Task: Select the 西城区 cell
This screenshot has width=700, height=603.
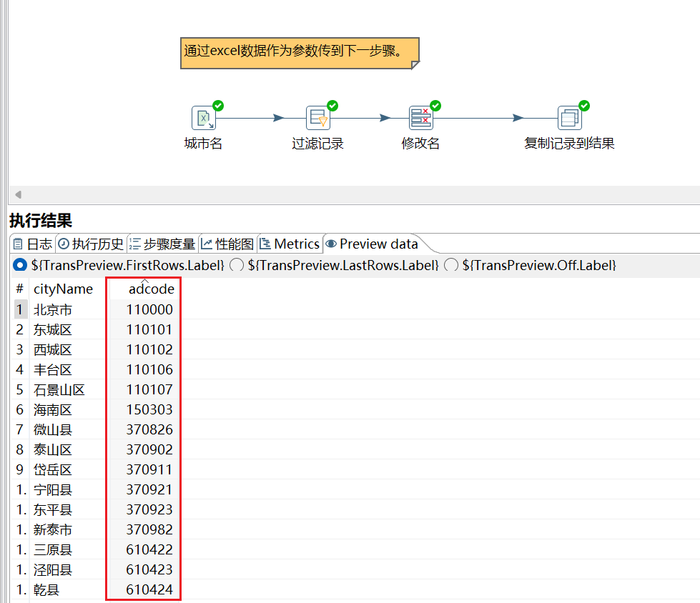Action: click(53, 349)
